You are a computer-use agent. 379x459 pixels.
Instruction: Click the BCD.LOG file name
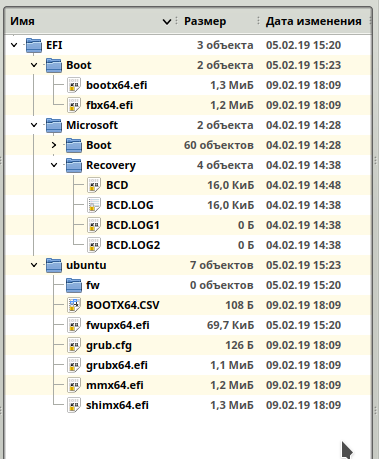[x=130, y=205]
